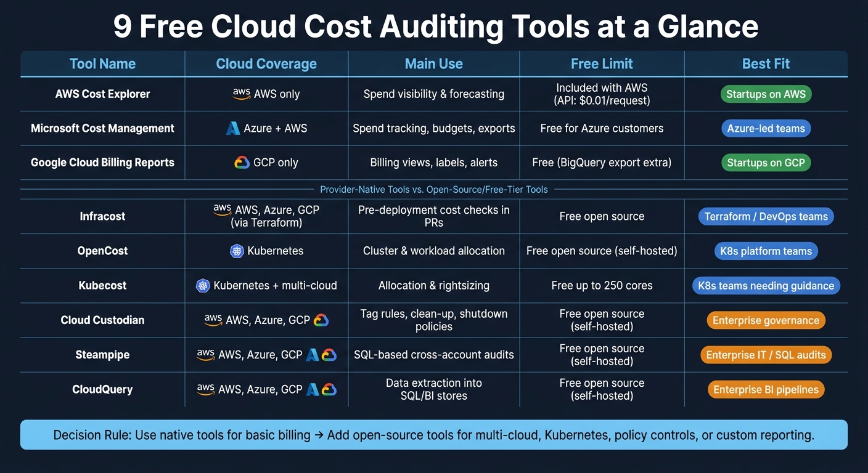Click the Spend visibility & forecasting cell
The image size is (868, 473).
coord(434,94)
